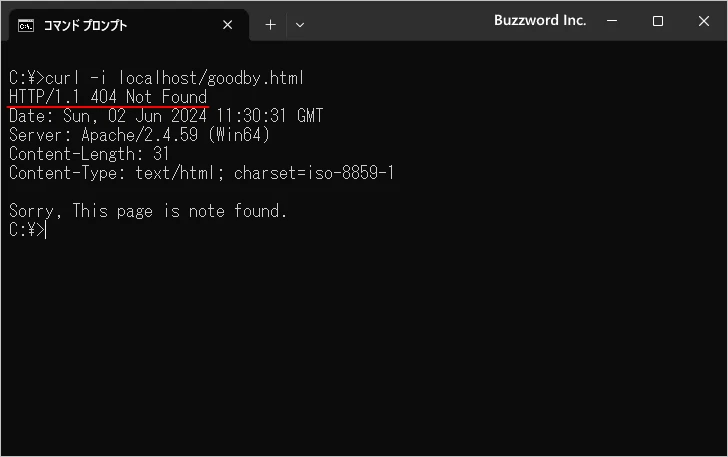The width and height of the screenshot is (728, 457).
Task: Click the last C:¥> prompt
Action: pos(24,230)
